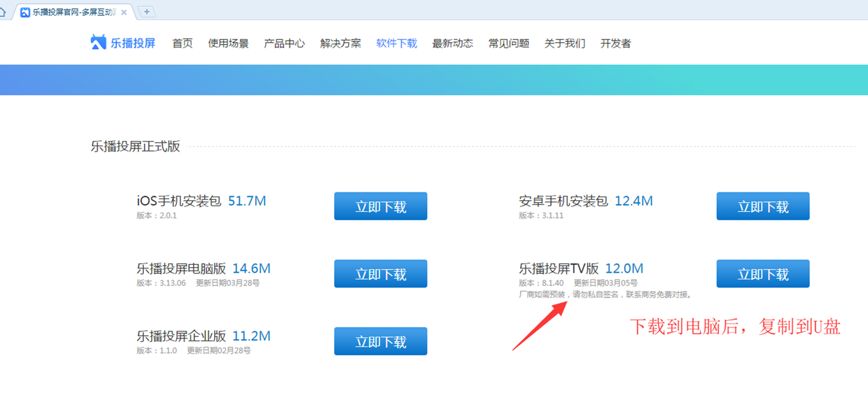Click the 14.6M file size
Screen dimensions: 868x397
pyautogui.click(x=252, y=268)
